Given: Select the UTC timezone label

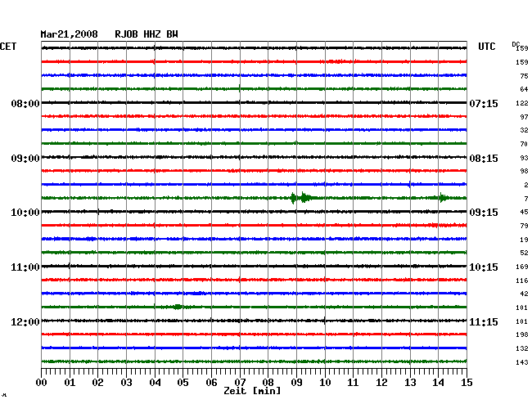Looking at the screenshot, I should [x=486, y=47].
